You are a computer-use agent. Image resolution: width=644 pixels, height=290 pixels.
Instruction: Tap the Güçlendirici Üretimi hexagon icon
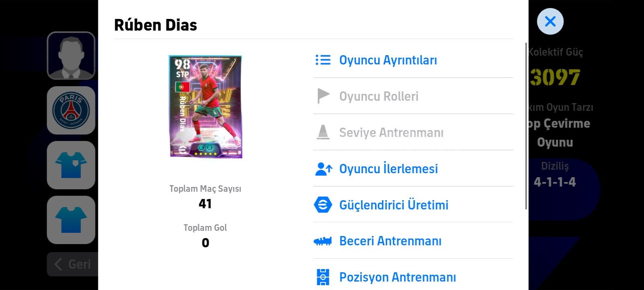coord(323,205)
